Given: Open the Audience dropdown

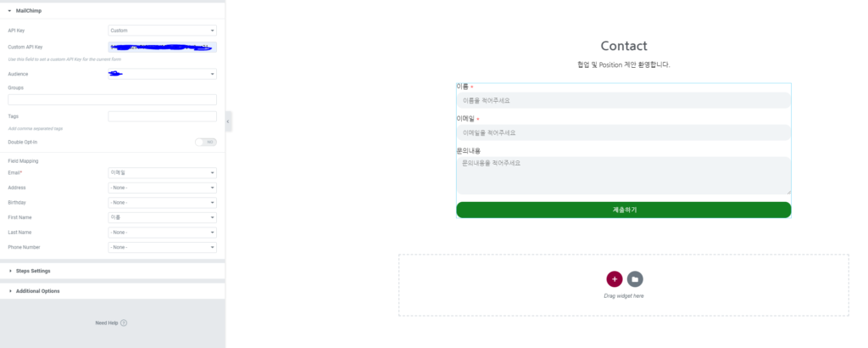Looking at the screenshot, I should pos(162,74).
